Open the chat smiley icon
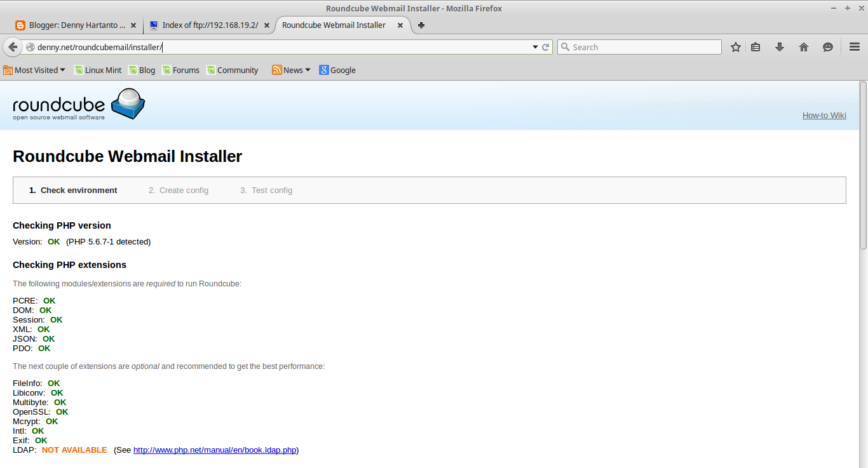Image resolution: width=868 pixels, height=468 pixels. pos(828,47)
